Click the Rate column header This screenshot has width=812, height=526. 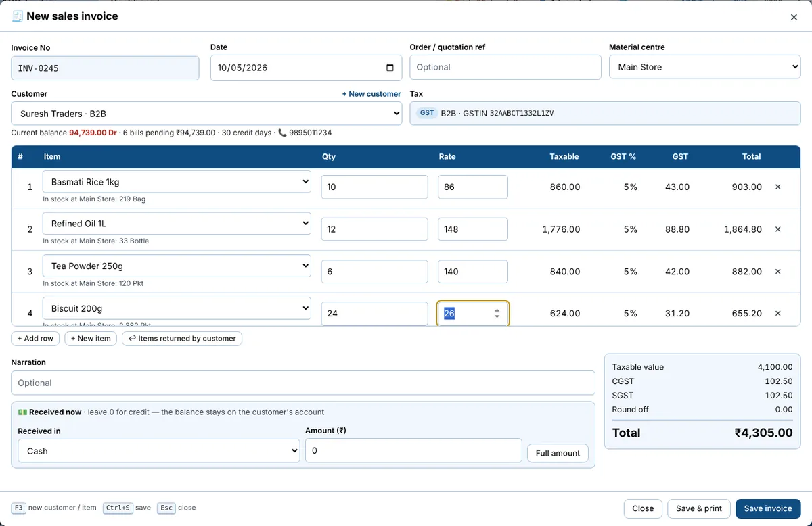pyautogui.click(x=447, y=156)
